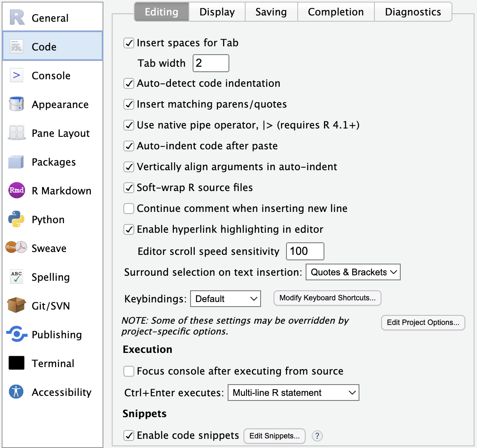Screen dimensions: 477x448
Task: Go to the Completion tab
Action: [336, 12]
